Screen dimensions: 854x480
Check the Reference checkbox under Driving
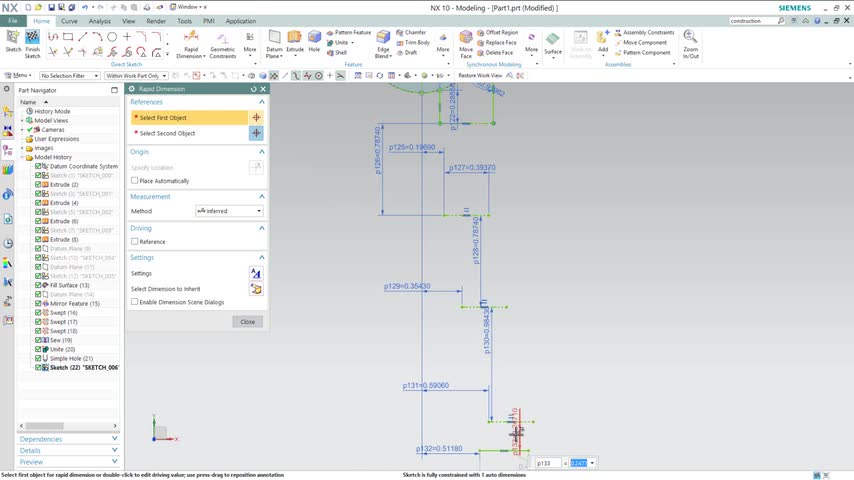point(135,242)
